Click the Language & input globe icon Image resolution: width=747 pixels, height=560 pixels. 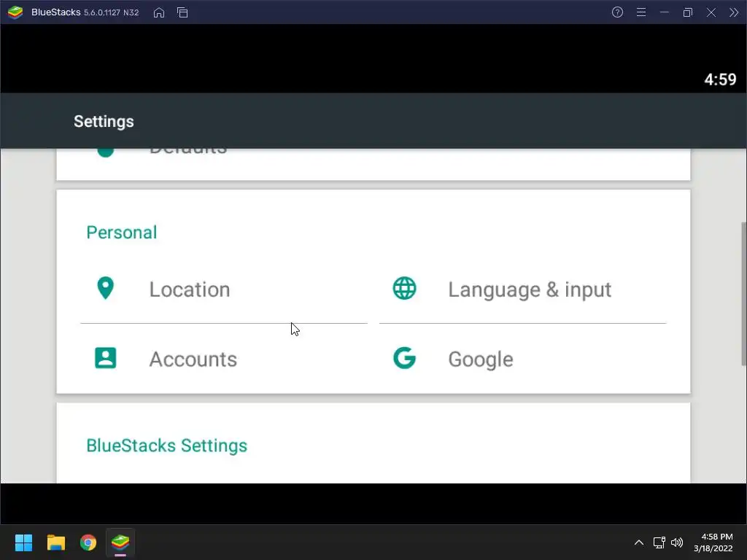coord(404,288)
